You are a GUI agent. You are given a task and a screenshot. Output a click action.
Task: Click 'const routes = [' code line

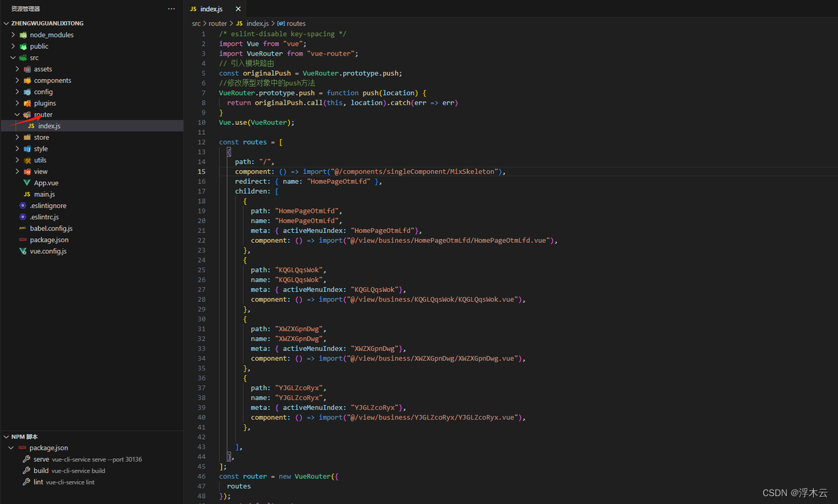(x=251, y=142)
